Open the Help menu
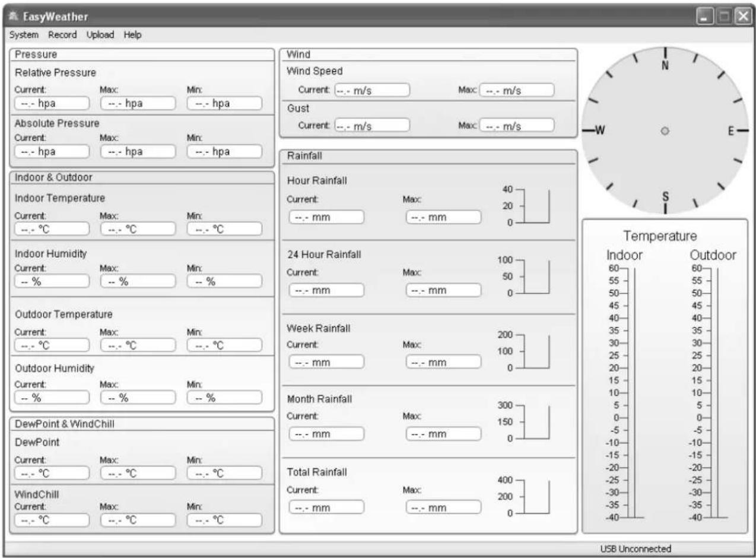This screenshot has height=558, width=756. (133, 34)
